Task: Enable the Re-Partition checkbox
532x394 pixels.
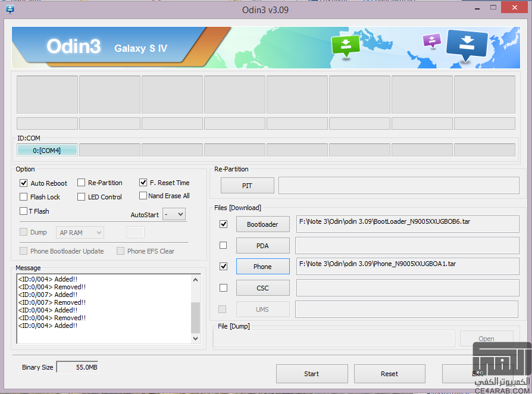Action: pos(81,183)
